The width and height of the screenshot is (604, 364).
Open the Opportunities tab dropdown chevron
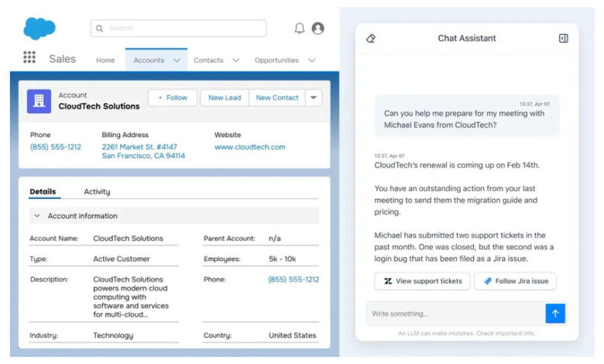pos(311,60)
